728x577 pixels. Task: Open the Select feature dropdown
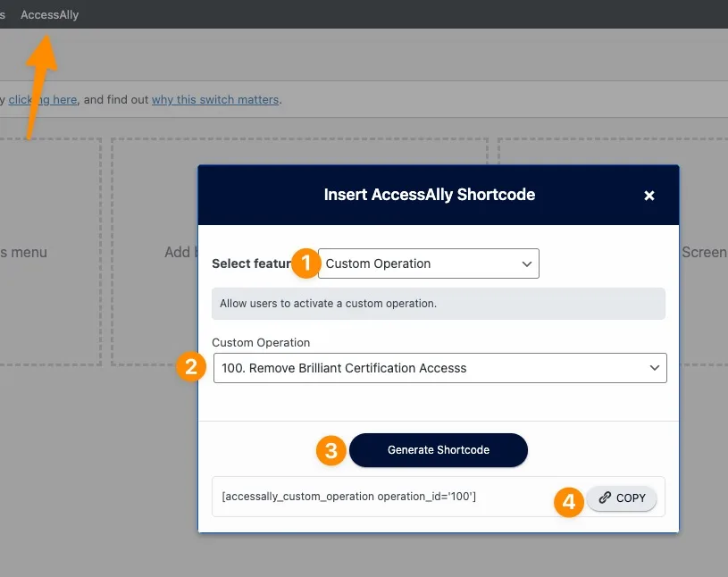tap(428, 263)
